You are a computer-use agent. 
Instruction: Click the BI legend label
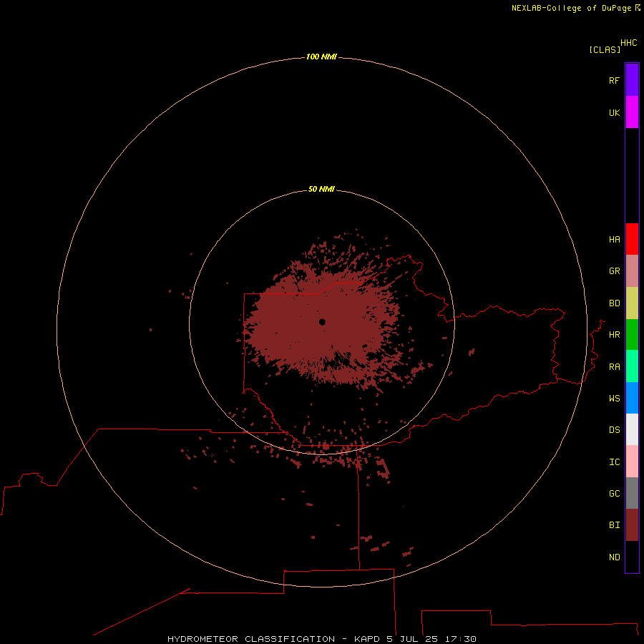click(614, 525)
